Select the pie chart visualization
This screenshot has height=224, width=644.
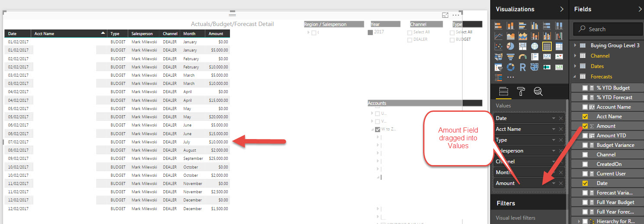tap(511, 46)
